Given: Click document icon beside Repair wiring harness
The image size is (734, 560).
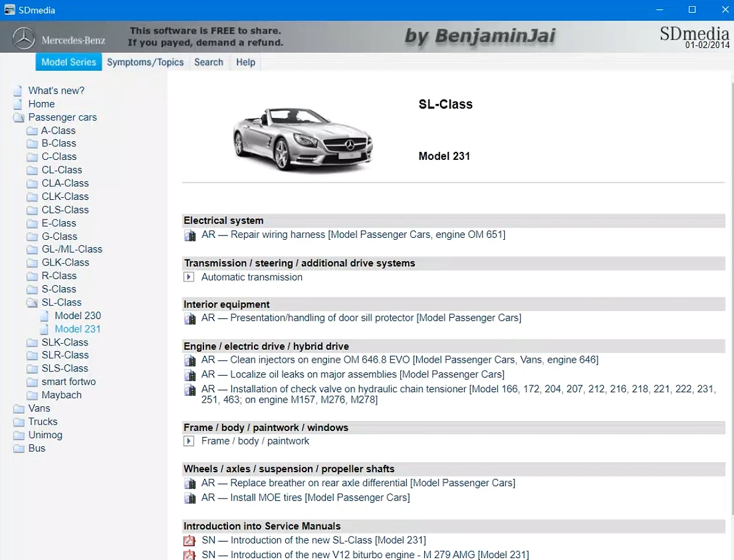Looking at the screenshot, I should click(x=189, y=235).
